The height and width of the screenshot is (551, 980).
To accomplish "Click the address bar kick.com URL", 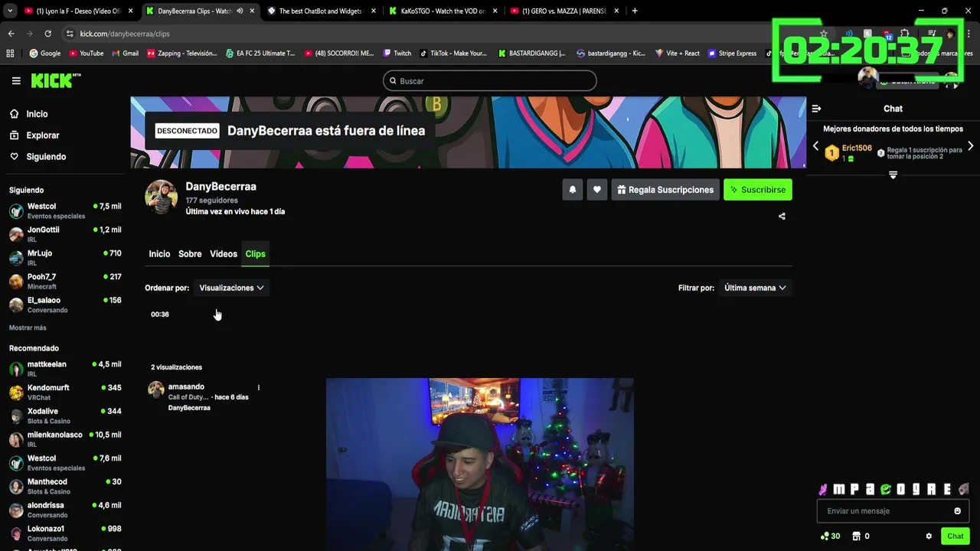I will click(x=124, y=34).
